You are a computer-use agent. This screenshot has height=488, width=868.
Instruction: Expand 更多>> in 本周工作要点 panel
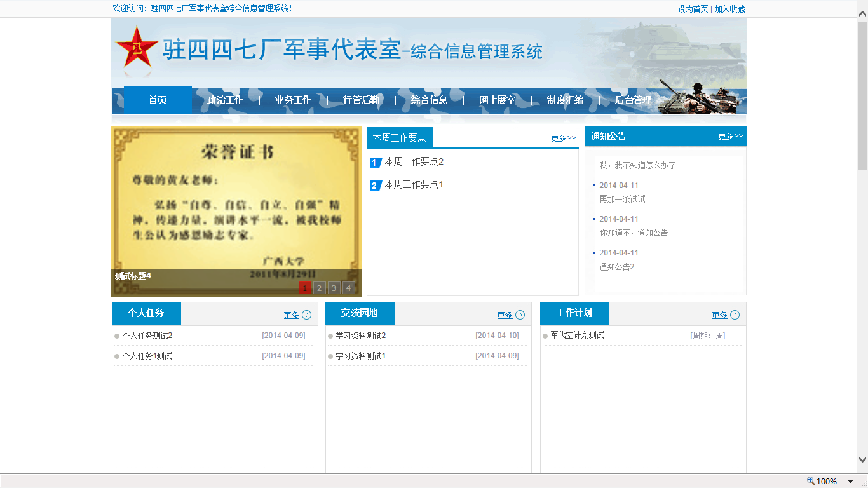563,138
